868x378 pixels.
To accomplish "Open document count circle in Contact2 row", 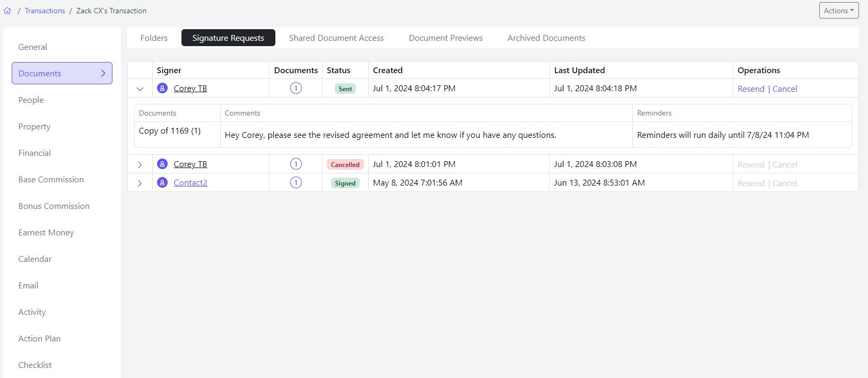I will click(296, 182).
